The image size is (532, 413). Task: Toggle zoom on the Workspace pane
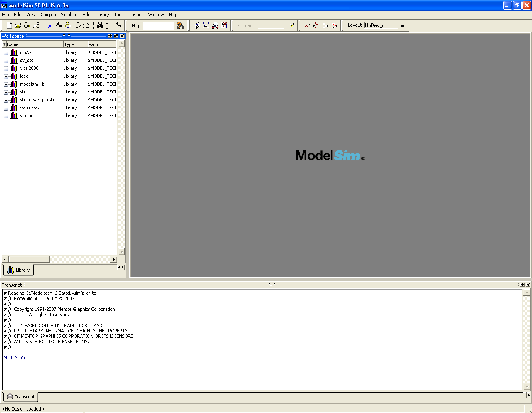tap(110, 36)
